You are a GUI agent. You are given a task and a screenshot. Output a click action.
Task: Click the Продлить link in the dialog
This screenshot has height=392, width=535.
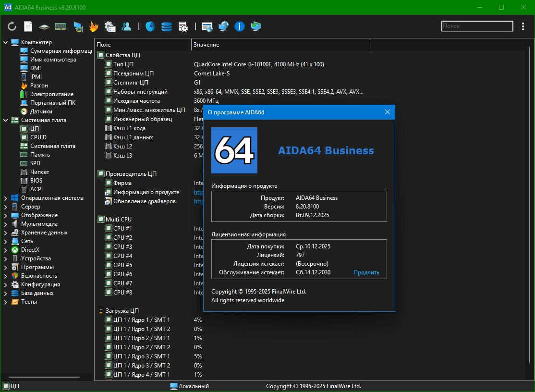tap(366, 272)
